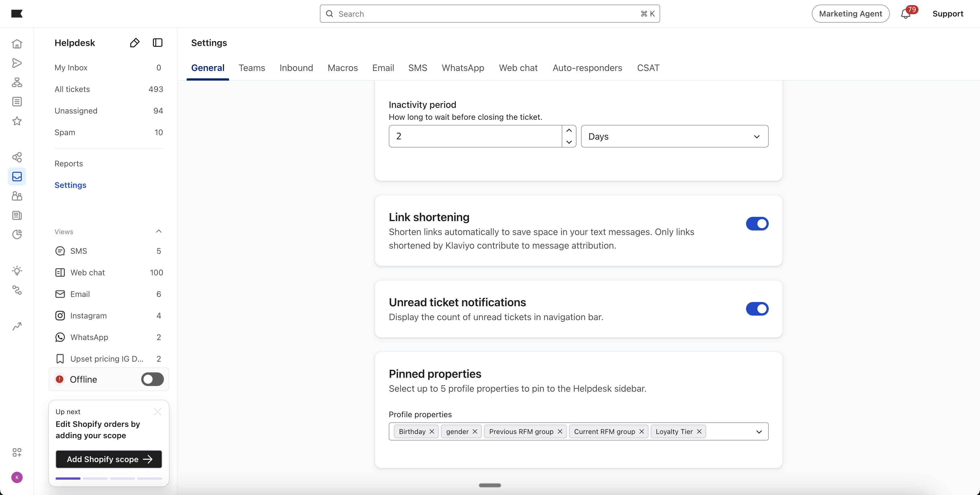The image size is (980, 495).
Task: Expand the Profile properties dropdown arrow
Action: pyautogui.click(x=759, y=432)
